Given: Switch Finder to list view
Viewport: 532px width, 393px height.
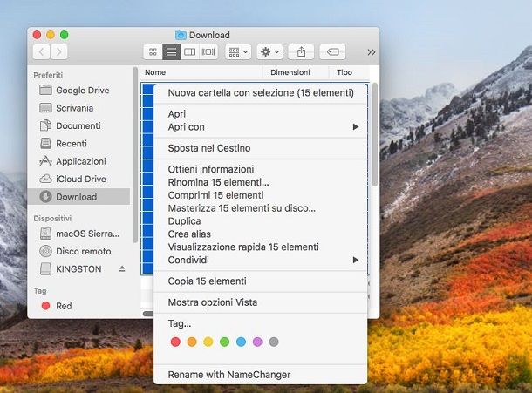Looking at the screenshot, I should [x=171, y=52].
